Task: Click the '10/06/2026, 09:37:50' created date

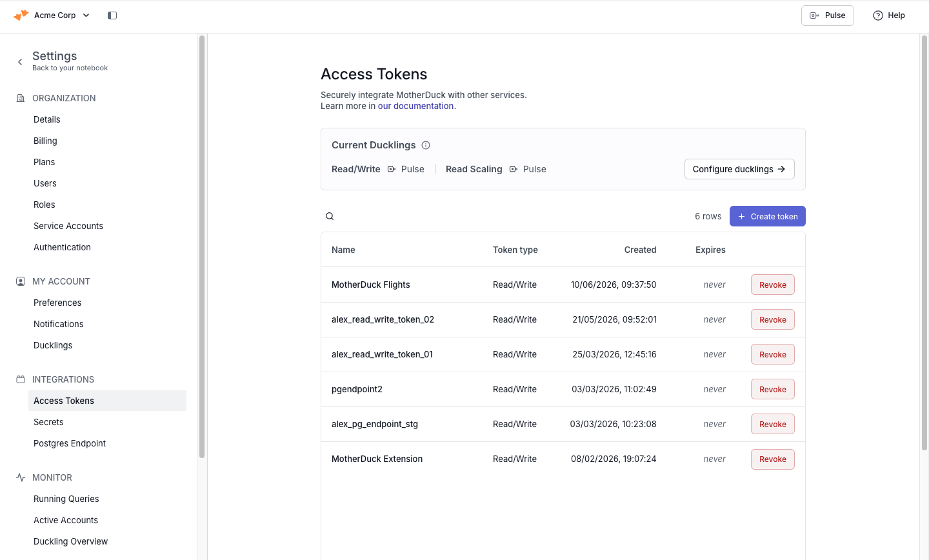Action: pyautogui.click(x=614, y=285)
